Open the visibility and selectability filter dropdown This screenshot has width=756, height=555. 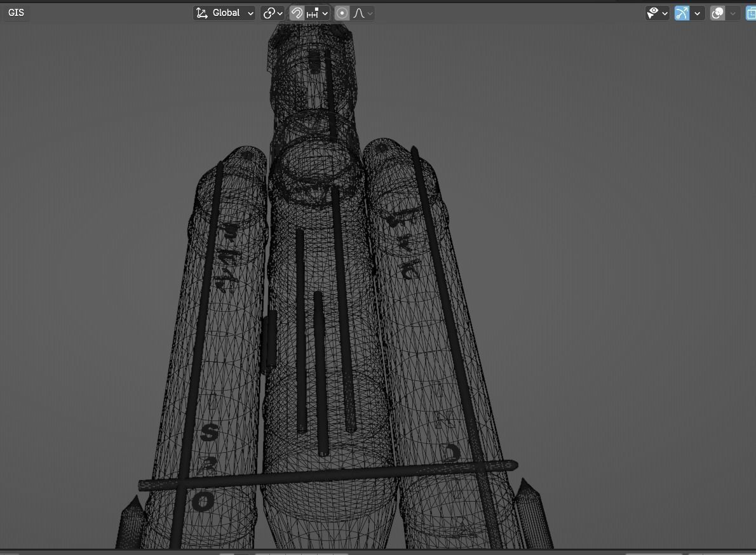(x=657, y=13)
